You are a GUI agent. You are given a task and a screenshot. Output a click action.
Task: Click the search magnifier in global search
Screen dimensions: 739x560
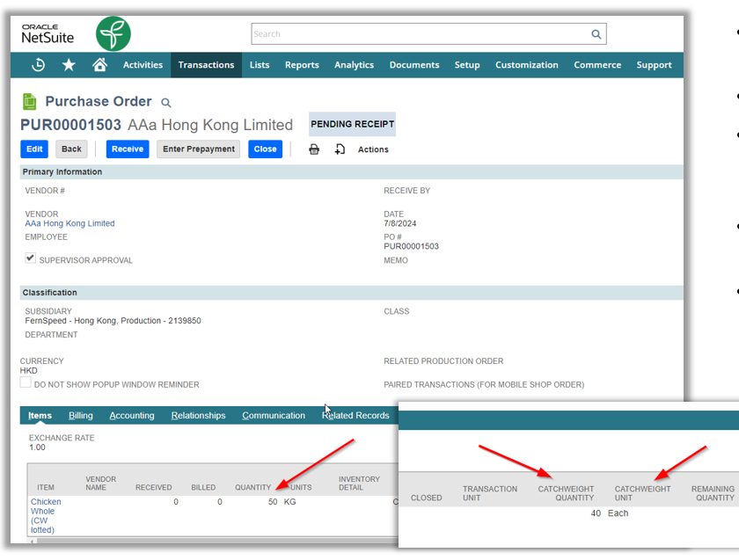click(x=596, y=34)
